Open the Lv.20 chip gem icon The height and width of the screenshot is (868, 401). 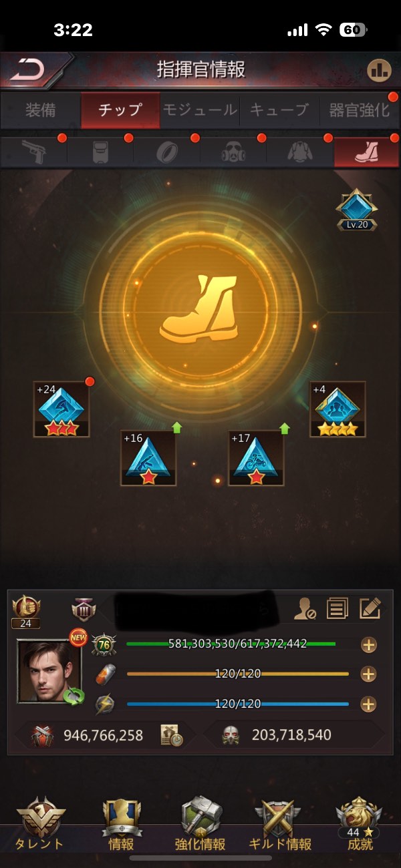coord(356,210)
